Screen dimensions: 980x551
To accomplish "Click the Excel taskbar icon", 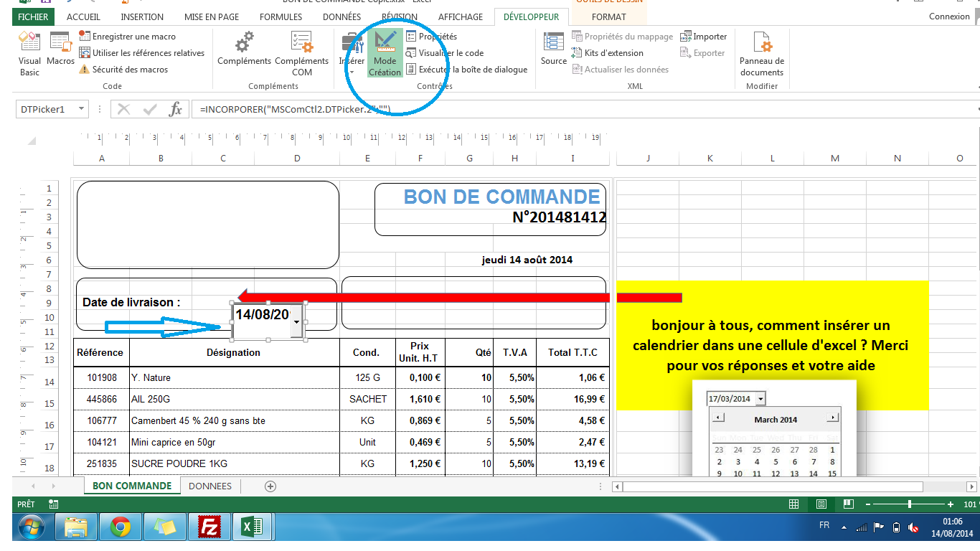I will pyautogui.click(x=253, y=528).
